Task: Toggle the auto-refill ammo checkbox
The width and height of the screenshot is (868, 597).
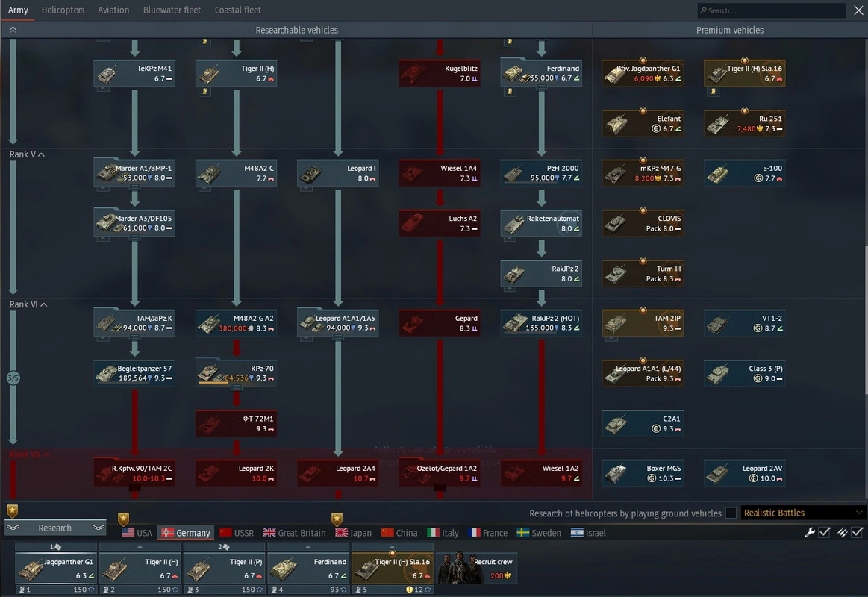Action: tap(857, 532)
